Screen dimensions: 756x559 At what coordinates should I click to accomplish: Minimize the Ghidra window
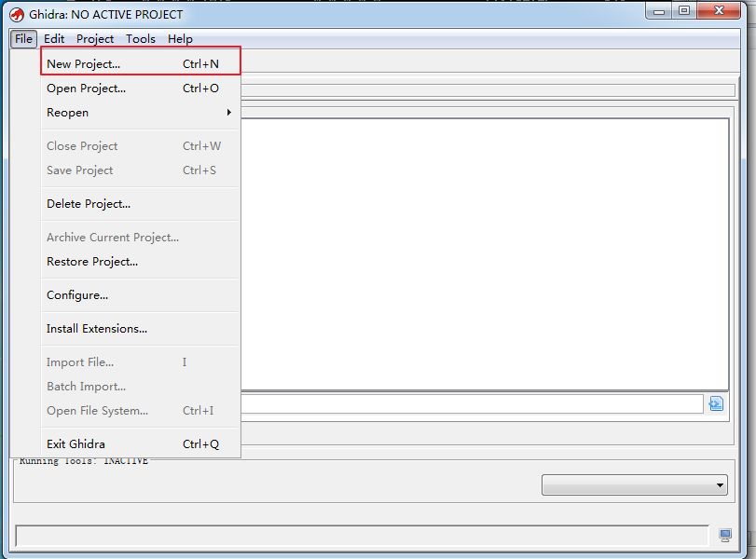659,10
